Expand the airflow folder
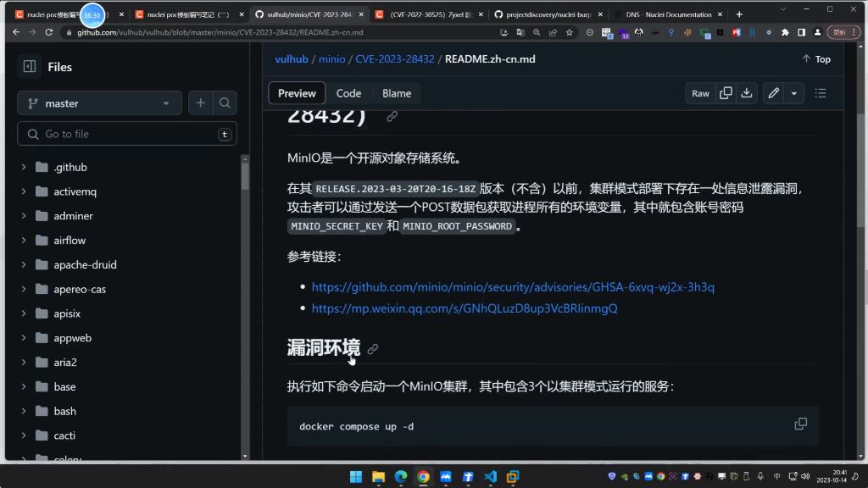This screenshot has width=868, height=488. click(24, 240)
